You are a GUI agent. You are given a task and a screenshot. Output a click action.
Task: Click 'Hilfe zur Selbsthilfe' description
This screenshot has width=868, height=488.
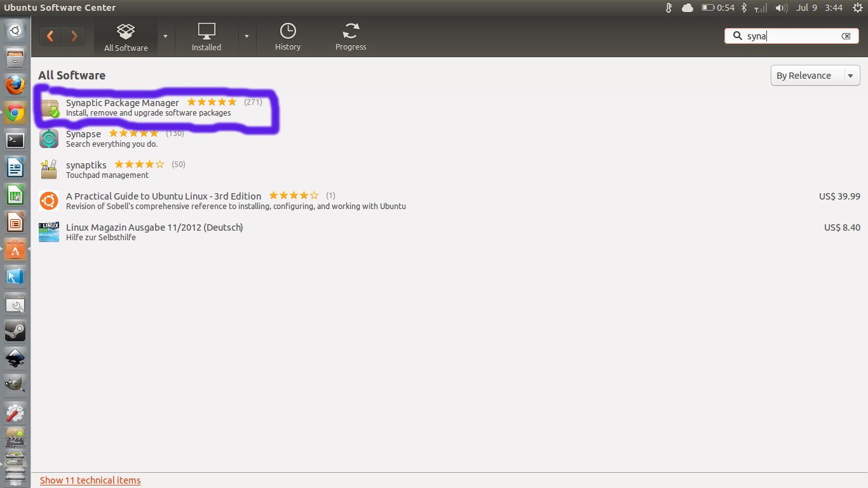(x=101, y=238)
